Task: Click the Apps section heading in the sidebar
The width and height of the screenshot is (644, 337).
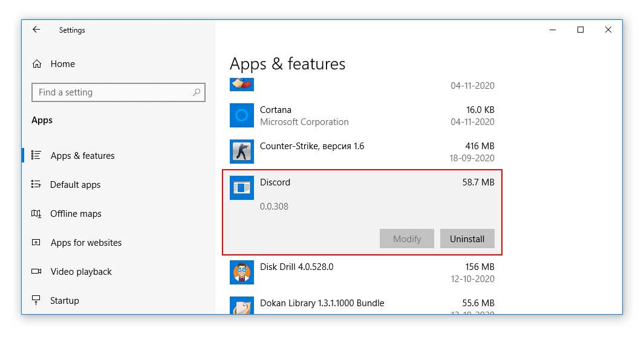Action: tap(42, 120)
